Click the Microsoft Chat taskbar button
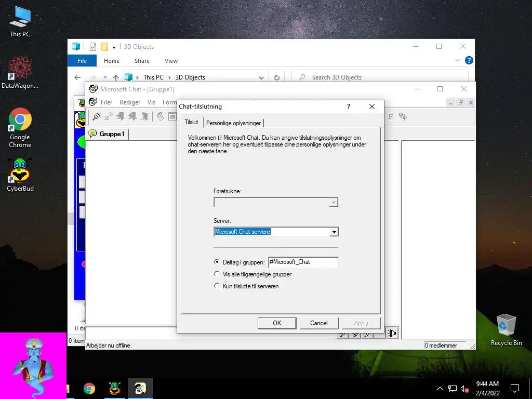The height and width of the screenshot is (399, 532). click(140, 389)
